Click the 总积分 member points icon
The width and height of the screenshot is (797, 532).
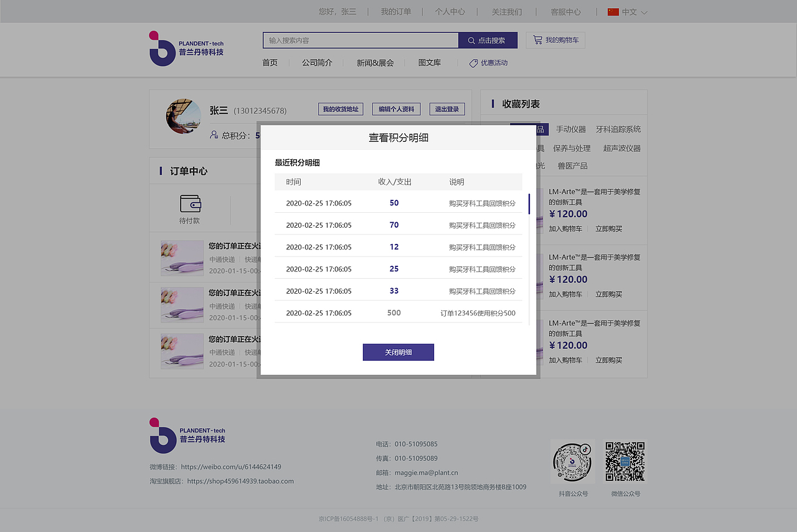tap(215, 135)
